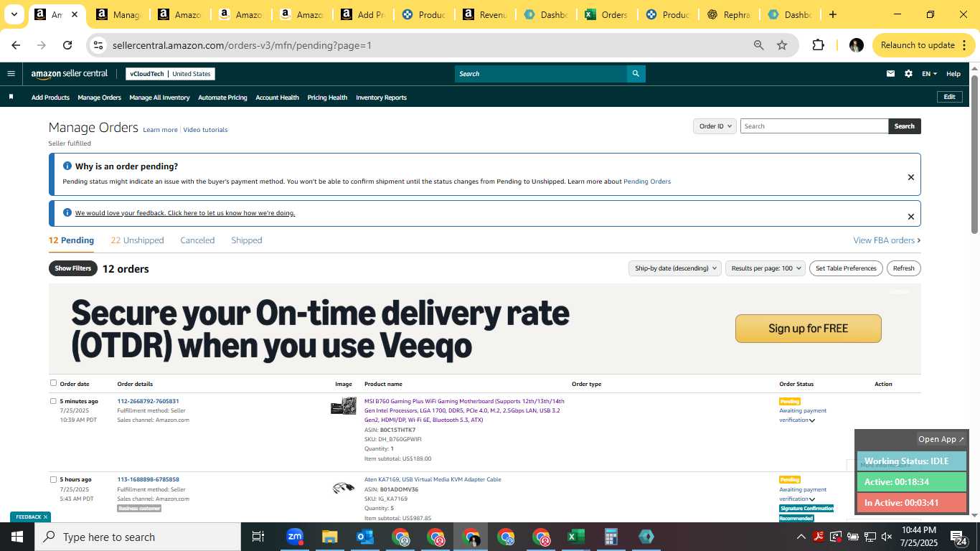The image size is (980, 551).
Task: Switch to the Shipped orders tab
Action: click(247, 240)
